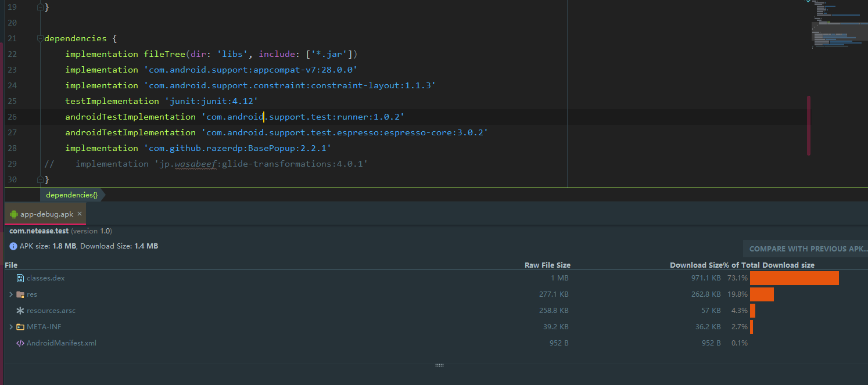The width and height of the screenshot is (868, 385).
Task: Click the res folder icon
Action: tap(20, 294)
